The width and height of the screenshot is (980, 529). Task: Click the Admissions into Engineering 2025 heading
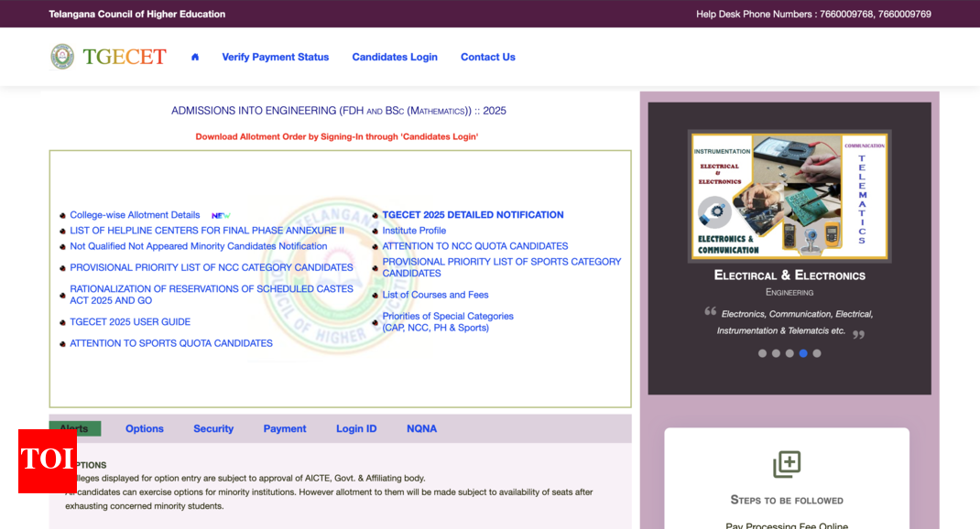tap(339, 111)
